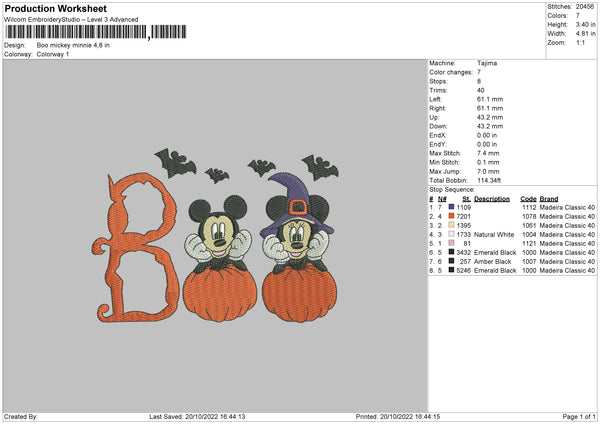Click the Max Stitch value 7.4 mm
600x424 pixels.
tap(488, 153)
